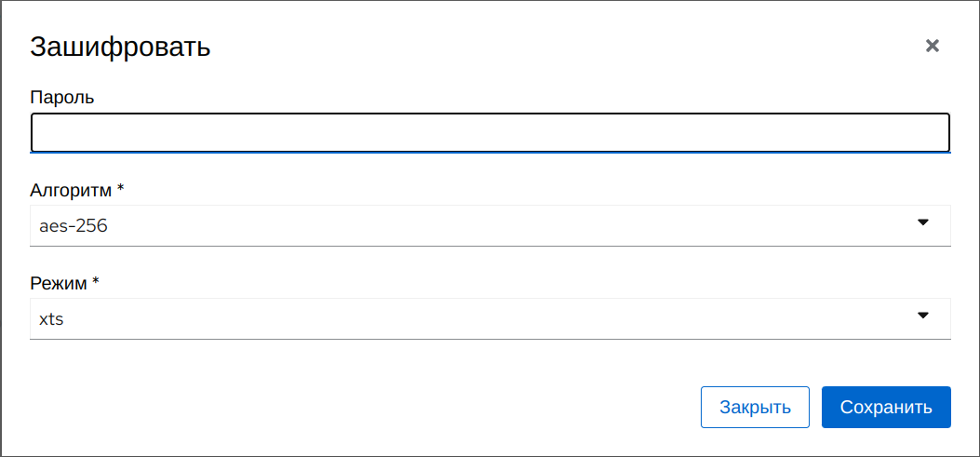The height and width of the screenshot is (457, 980).
Task: Click the Зашифровать dialog title
Action: coord(120,47)
